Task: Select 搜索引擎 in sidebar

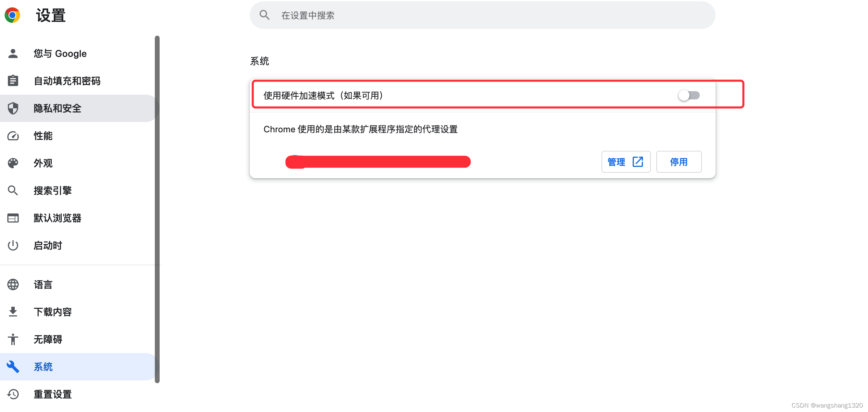Action: (x=78, y=191)
